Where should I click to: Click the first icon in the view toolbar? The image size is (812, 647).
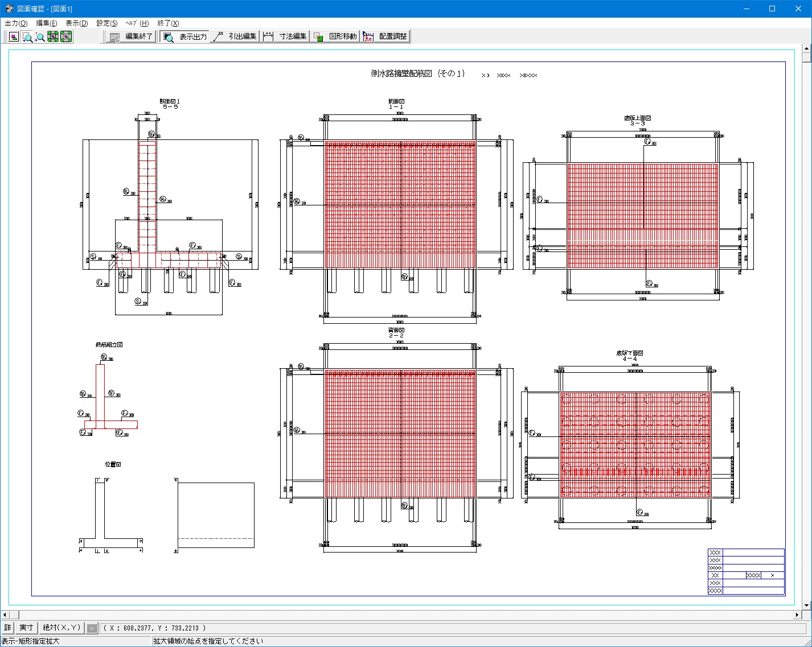tap(14, 37)
